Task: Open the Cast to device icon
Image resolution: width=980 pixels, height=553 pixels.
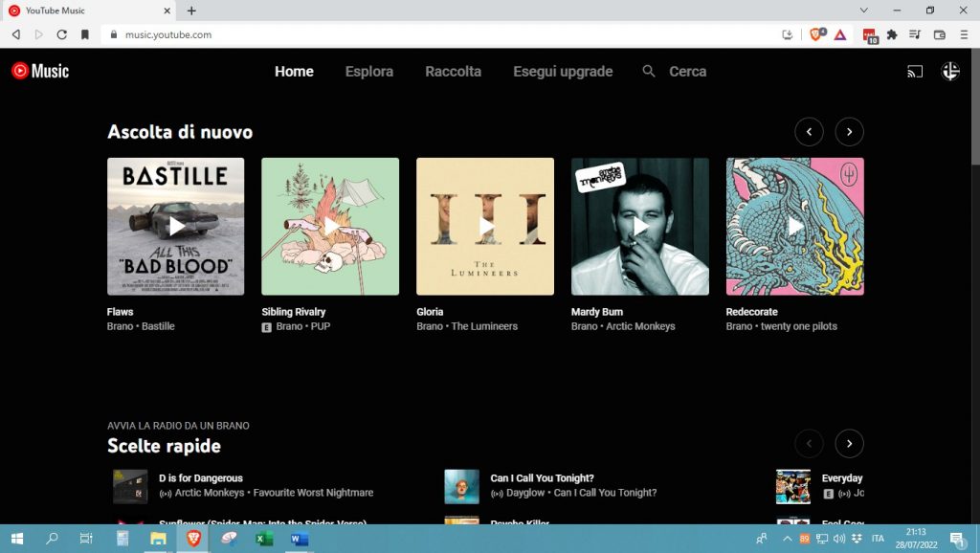Action: tap(915, 72)
